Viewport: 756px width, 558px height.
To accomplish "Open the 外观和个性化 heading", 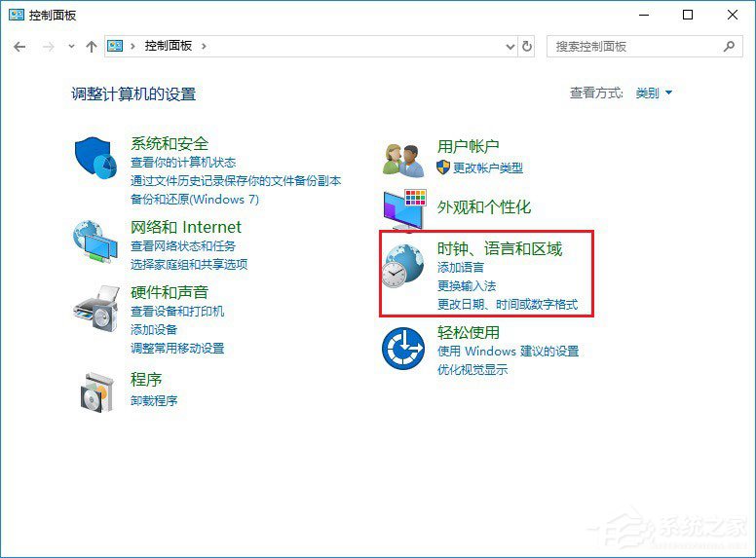I will 484,207.
